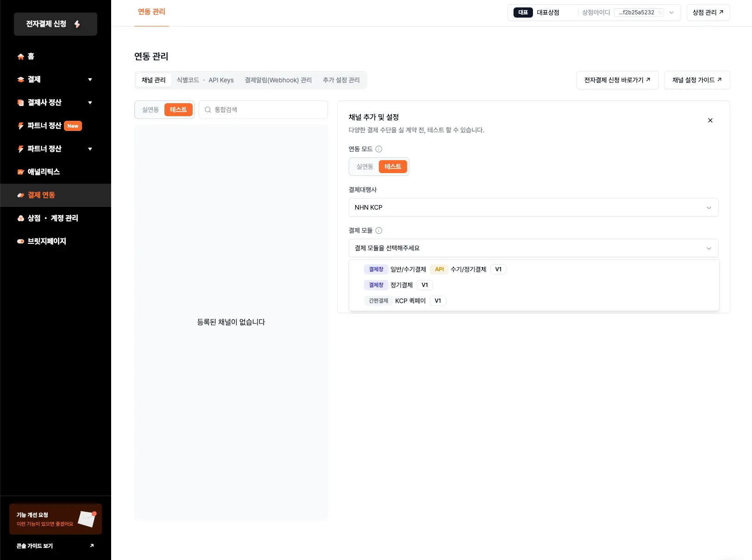Screen dimensions: 752x560
Task: Open the 결제대행사 NHN KCP dropdown
Action: [x=533, y=207]
